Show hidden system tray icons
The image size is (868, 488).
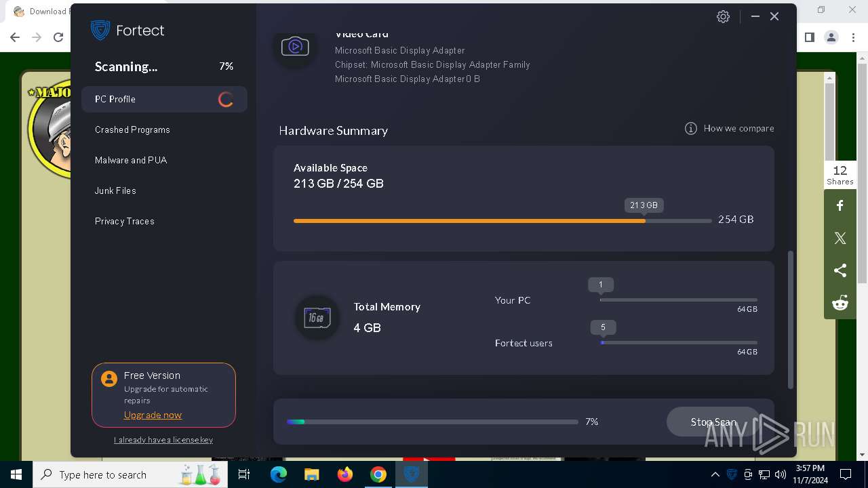[715, 474]
